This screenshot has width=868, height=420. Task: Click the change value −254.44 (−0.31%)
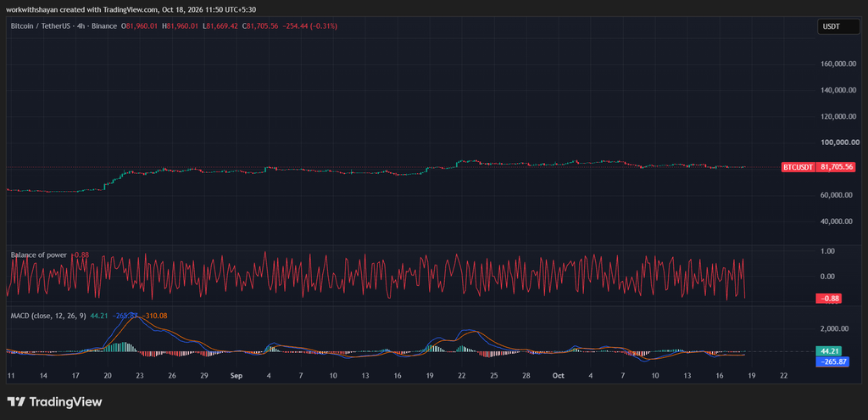click(x=310, y=26)
